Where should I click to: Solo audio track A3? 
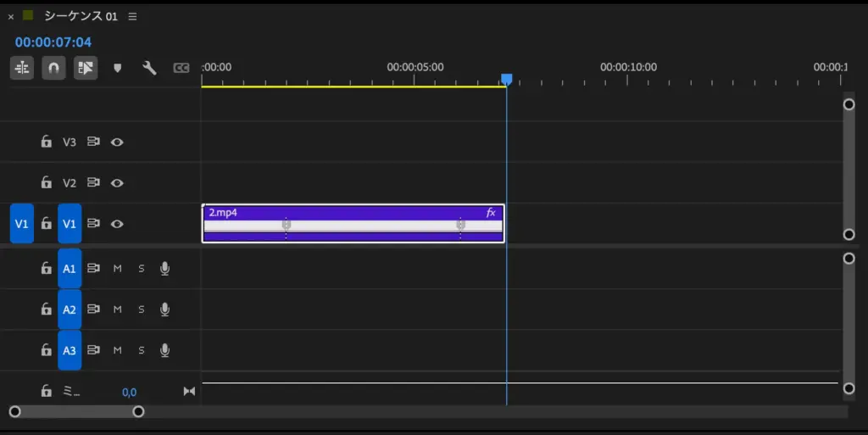point(142,350)
